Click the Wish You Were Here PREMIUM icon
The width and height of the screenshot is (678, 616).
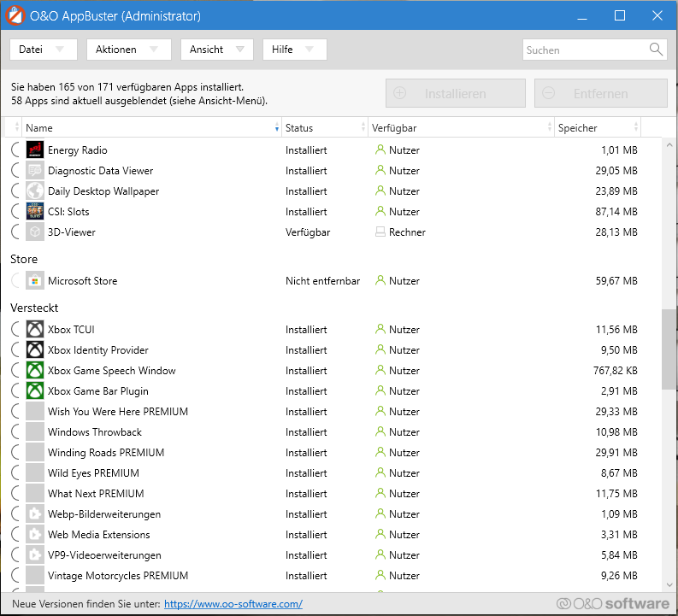pos(35,412)
